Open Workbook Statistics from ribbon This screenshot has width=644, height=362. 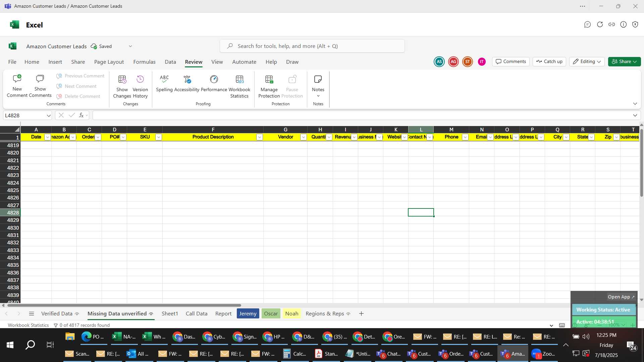coord(239,86)
